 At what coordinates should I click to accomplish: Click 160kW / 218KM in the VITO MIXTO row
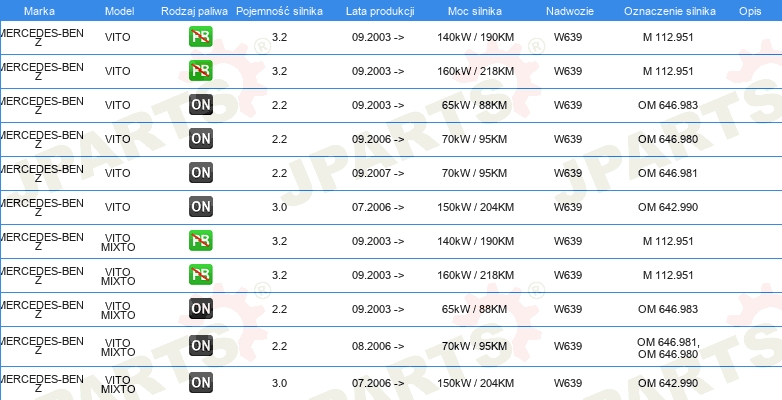[x=475, y=275]
